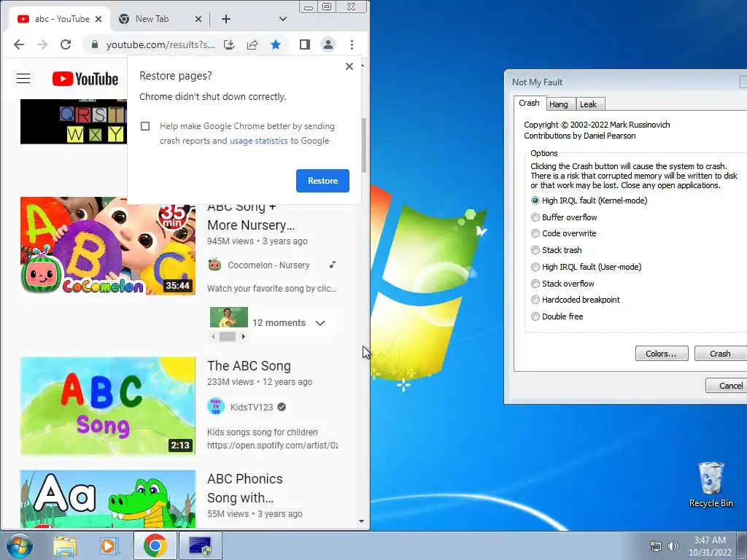Select Hardcoded breakpoint option

tap(535, 300)
